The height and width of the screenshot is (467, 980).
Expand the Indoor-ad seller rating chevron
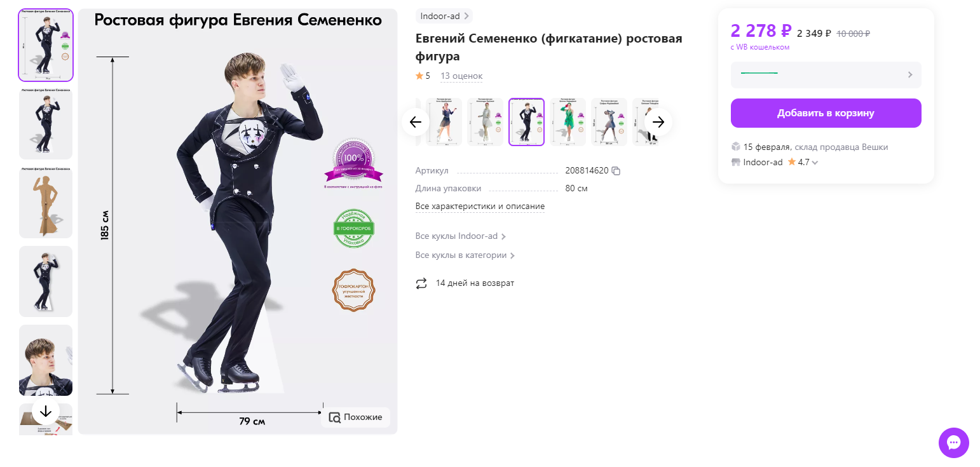click(x=815, y=163)
